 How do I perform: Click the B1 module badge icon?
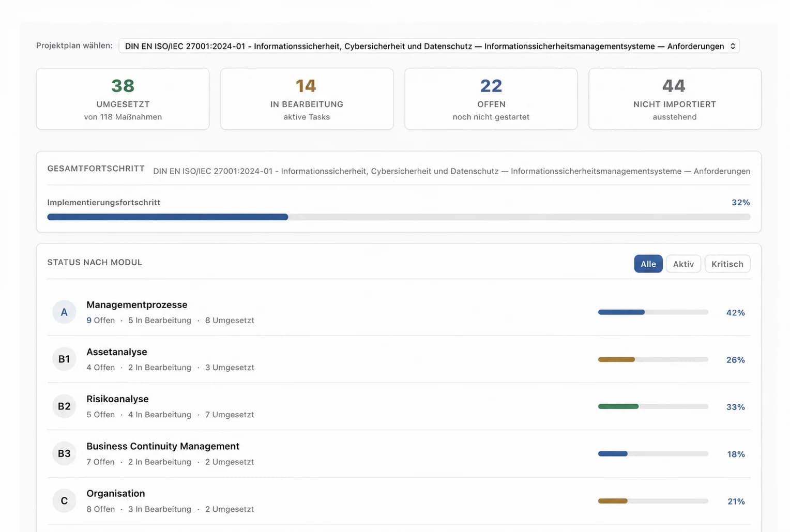(64, 359)
